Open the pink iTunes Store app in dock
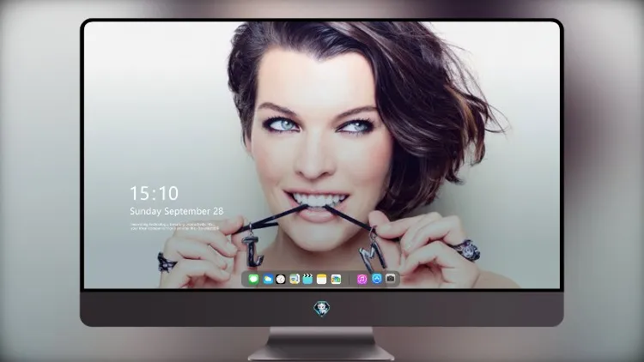 [361, 279]
